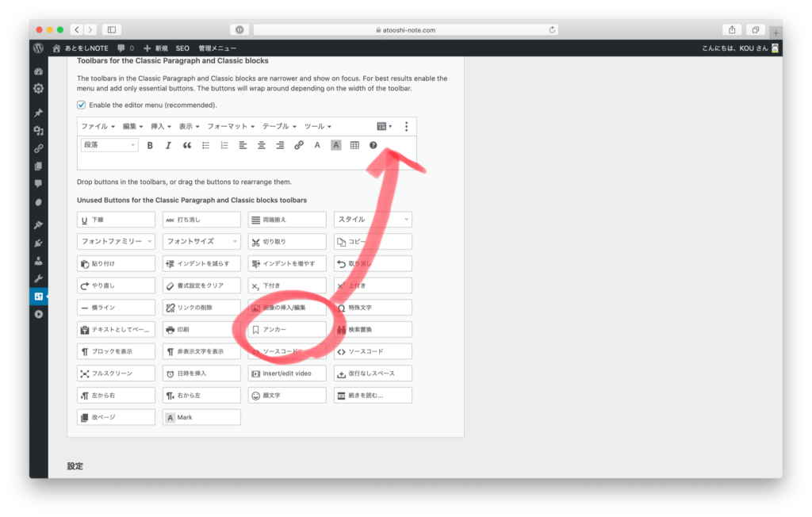The image size is (812, 517).
Task: Open the スタイル dropdown
Action: tap(373, 220)
